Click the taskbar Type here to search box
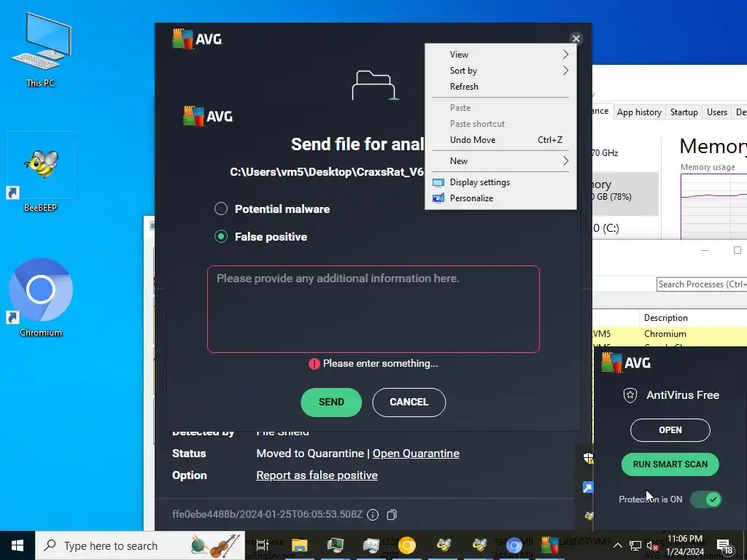This screenshot has width=747, height=560. tap(140, 545)
